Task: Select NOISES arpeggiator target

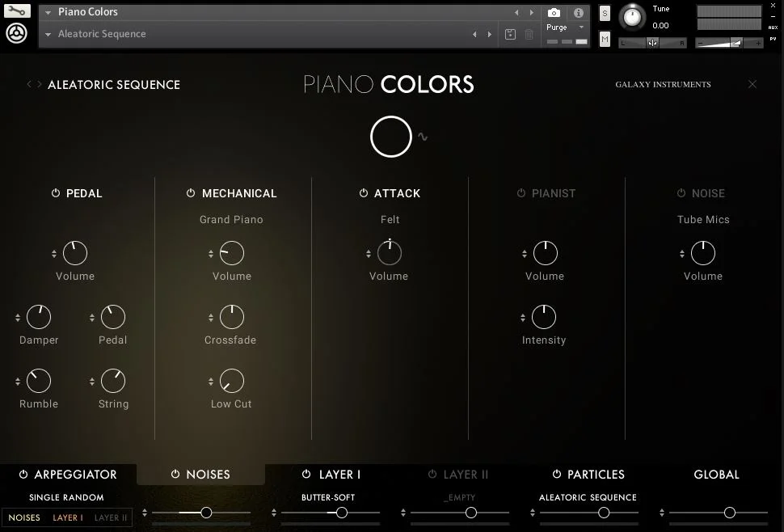Action: pos(24,517)
